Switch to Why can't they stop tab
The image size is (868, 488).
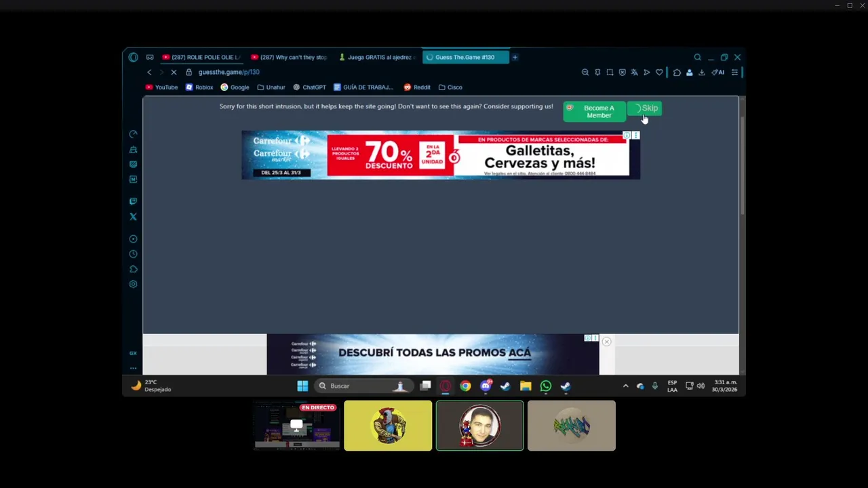point(290,58)
